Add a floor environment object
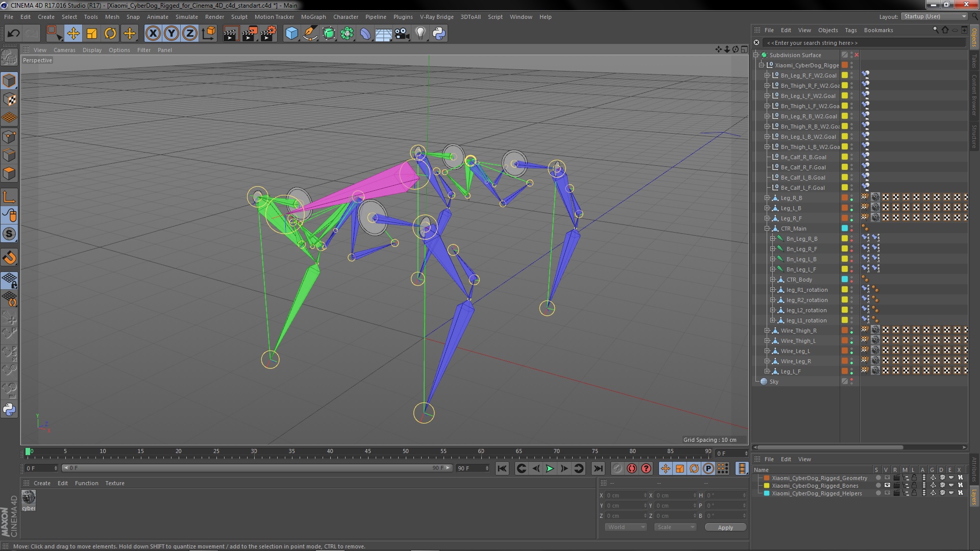 (x=383, y=34)
